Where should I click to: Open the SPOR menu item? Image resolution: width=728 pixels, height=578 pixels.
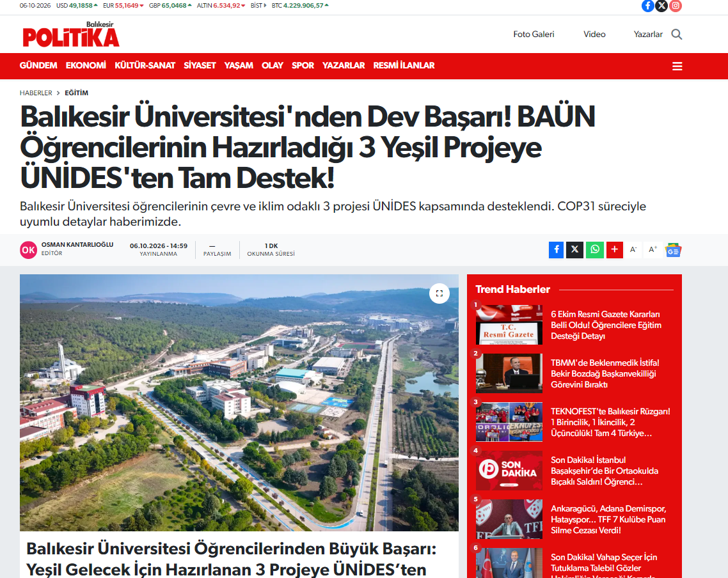(303, 65)
